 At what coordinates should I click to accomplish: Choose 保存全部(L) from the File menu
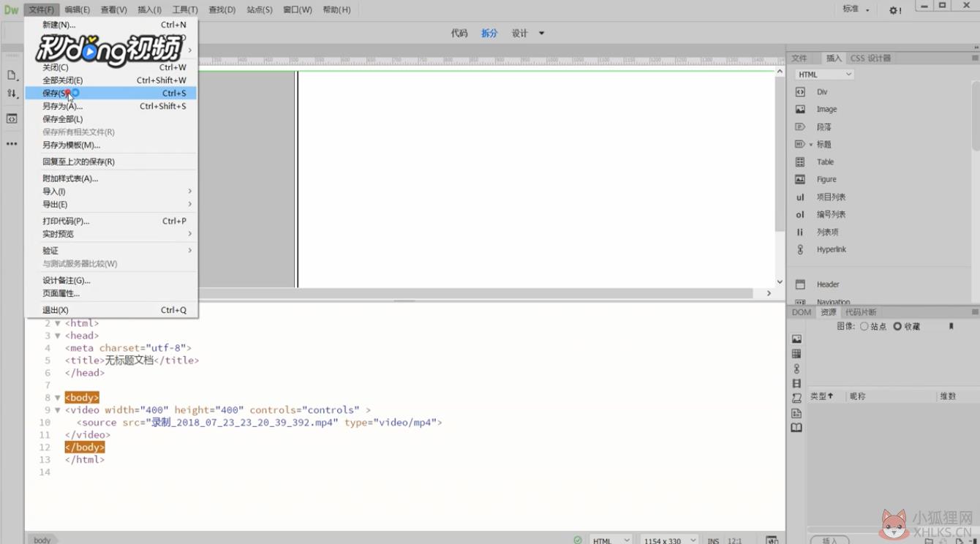tap(110, 119)
